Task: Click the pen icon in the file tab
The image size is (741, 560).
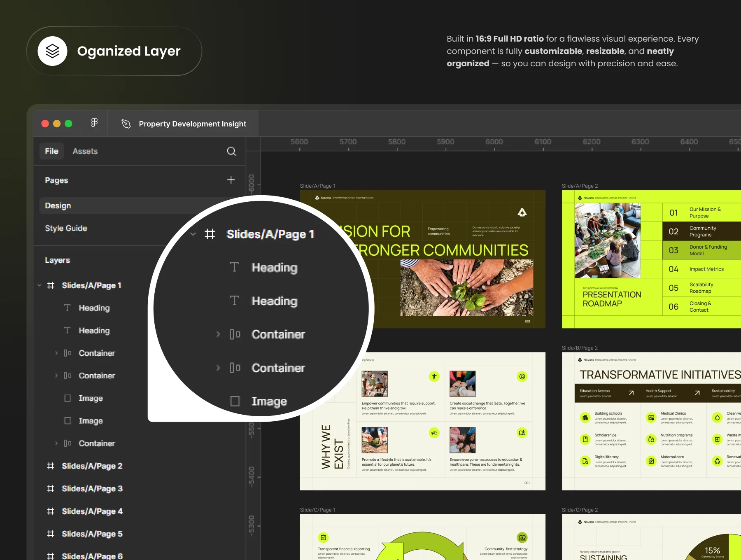Action: (126, 124)
